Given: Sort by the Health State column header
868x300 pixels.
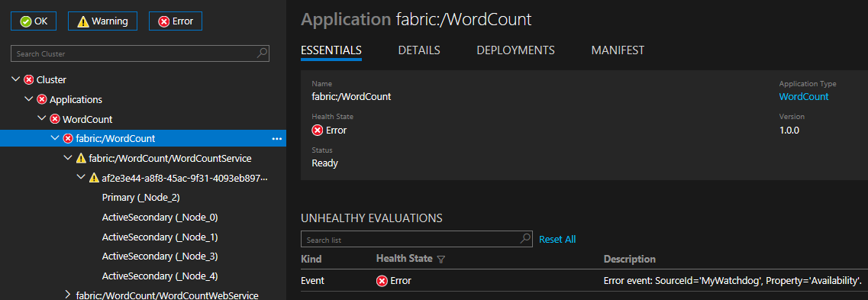Looking at the screenshot, I should coord(405,259).
